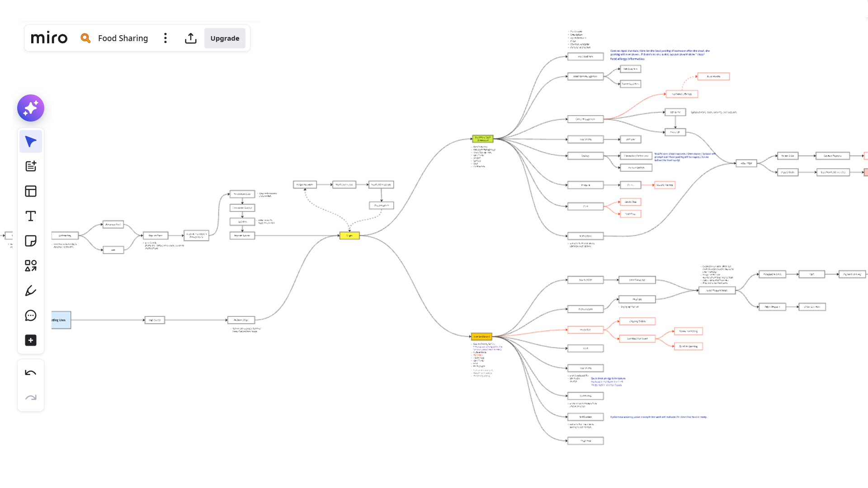Viewport: 868px width, 488px height.
Task: Select the Text tool
Action: 30,216
